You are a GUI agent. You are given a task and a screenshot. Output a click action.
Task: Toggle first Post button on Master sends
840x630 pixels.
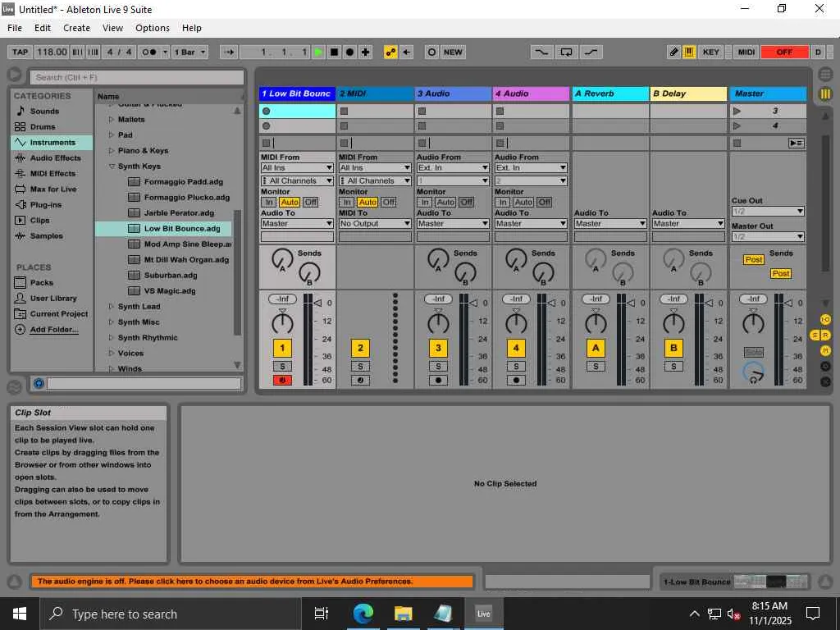tap(753, 260)
